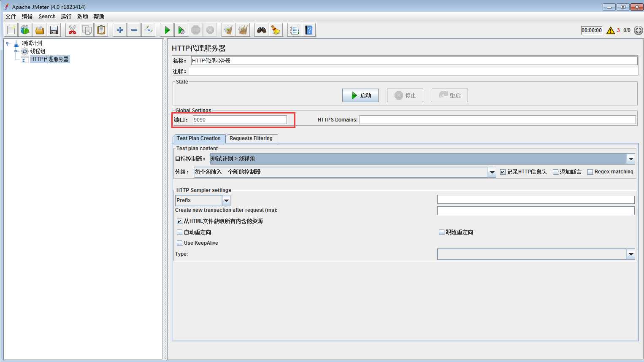The image size is (644, 362).
Task: Click the 停止 stop button
Action: 405,95
